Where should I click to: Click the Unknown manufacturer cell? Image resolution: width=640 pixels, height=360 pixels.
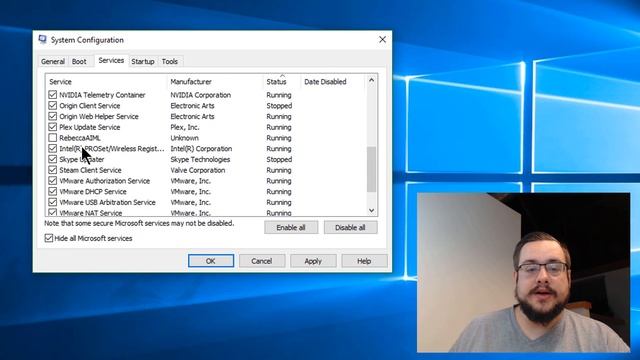184,138
